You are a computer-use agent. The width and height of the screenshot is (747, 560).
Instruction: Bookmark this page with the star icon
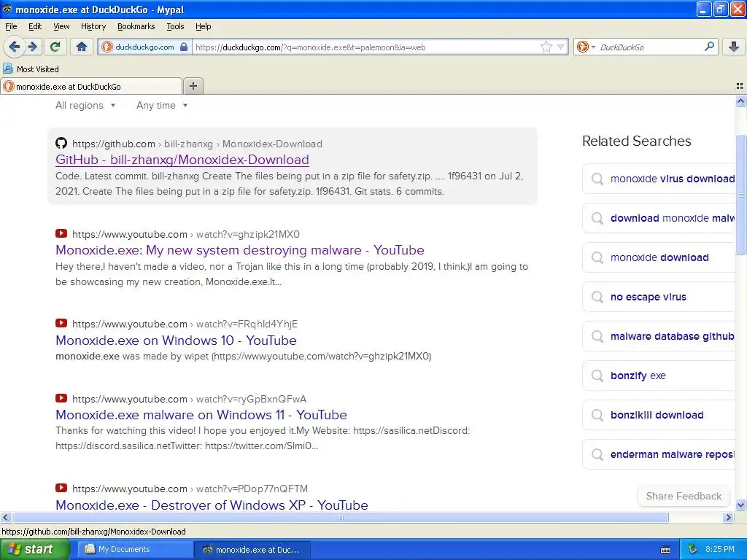point(546,47)
